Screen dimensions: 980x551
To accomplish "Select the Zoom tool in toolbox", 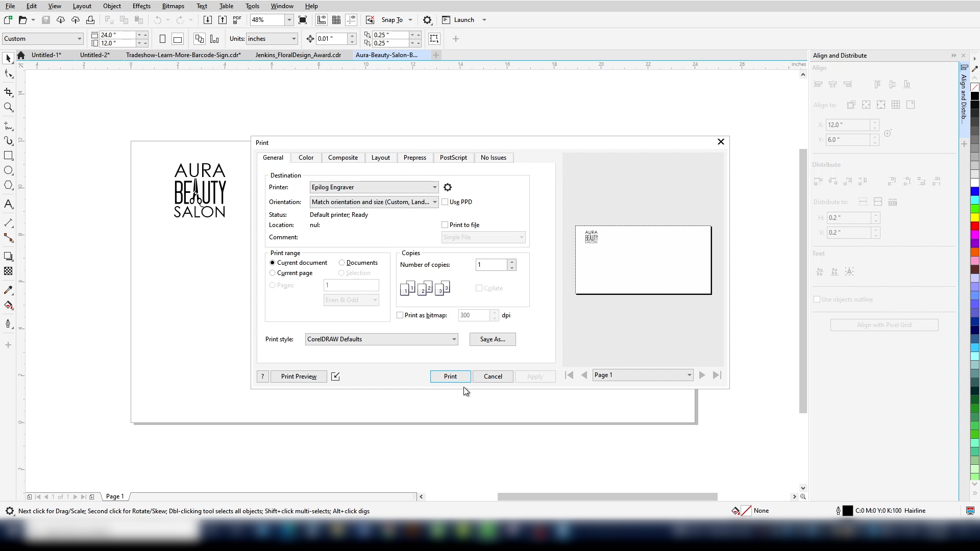I will (x=8, y=108).
